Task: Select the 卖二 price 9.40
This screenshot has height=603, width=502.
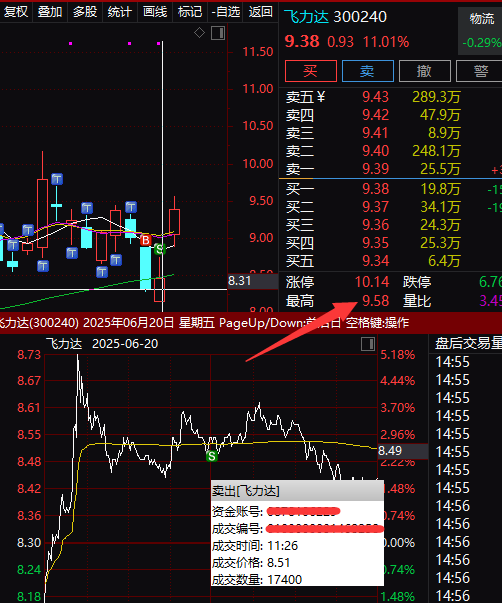Action: click(x=375, y=151)
